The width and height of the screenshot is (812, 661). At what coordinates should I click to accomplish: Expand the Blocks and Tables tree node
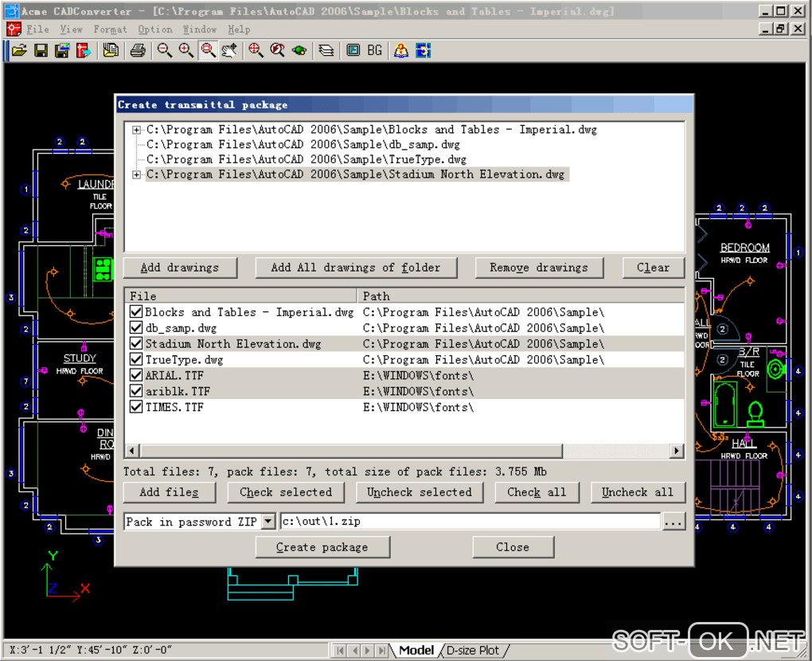coord(137,130)
